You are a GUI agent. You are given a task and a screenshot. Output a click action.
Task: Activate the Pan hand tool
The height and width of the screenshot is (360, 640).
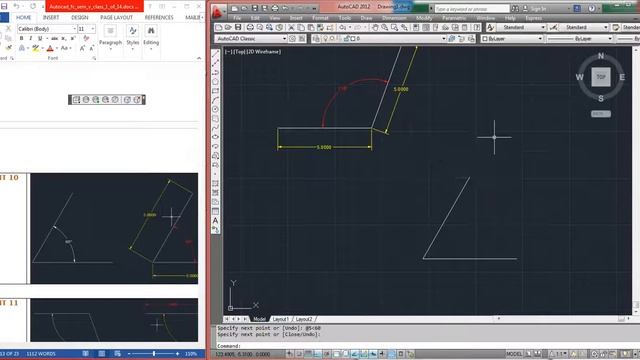click(375, 27)
